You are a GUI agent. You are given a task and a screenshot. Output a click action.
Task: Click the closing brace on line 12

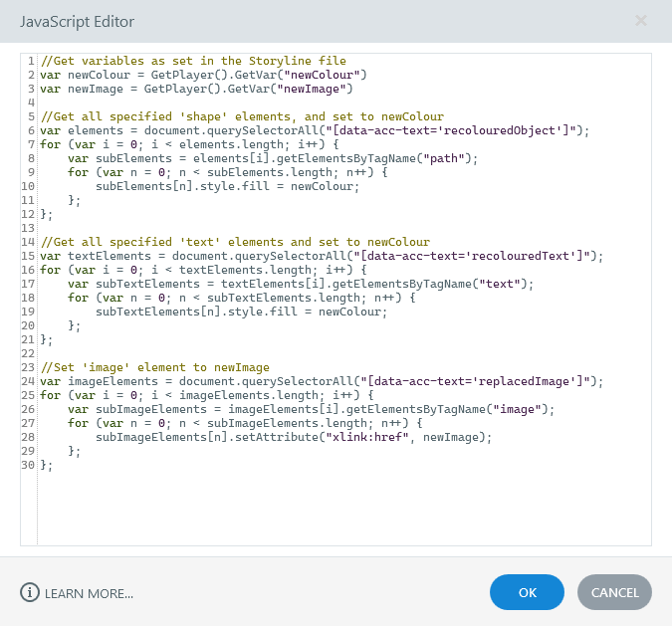[x=46, y=214]
